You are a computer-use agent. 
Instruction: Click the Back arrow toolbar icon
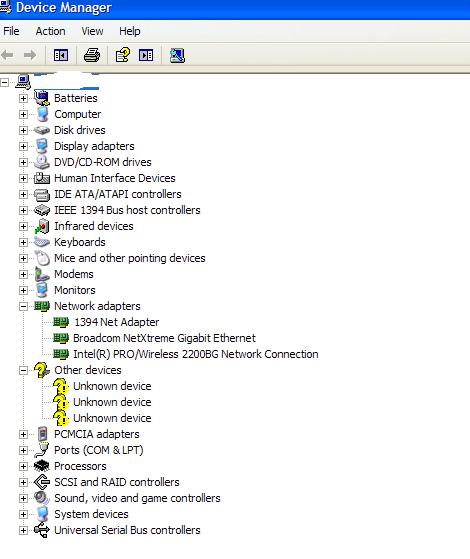click(x=8, y=55)
